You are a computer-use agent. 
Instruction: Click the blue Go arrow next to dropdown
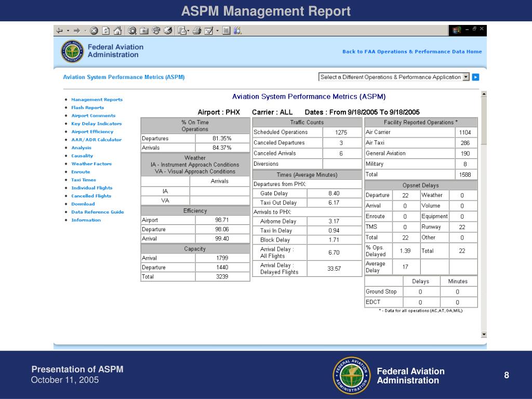(476, 77)
